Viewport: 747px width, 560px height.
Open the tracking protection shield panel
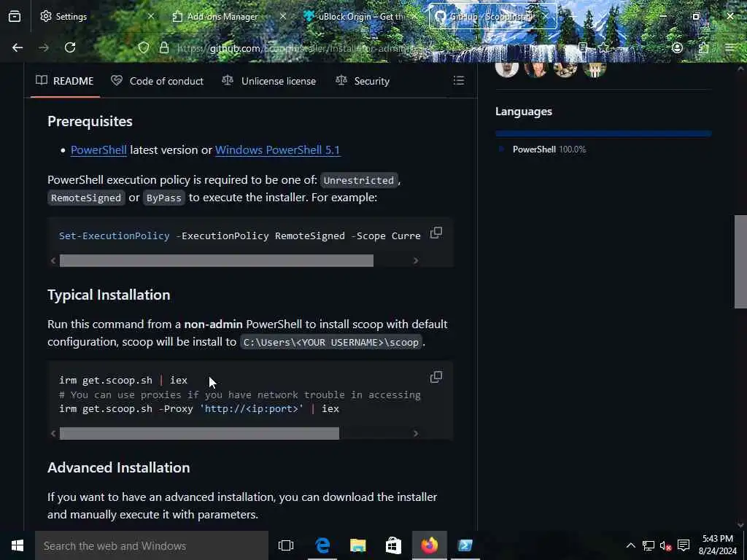144,47
